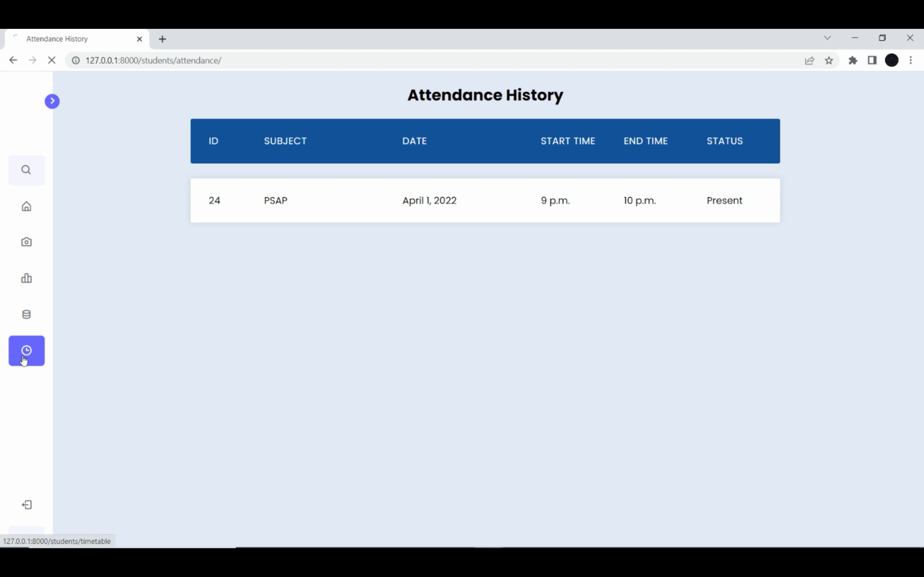This screenshot has height=577, width=924.
Task: Open the Chrome three-dot menu
Action: (911, 60)
